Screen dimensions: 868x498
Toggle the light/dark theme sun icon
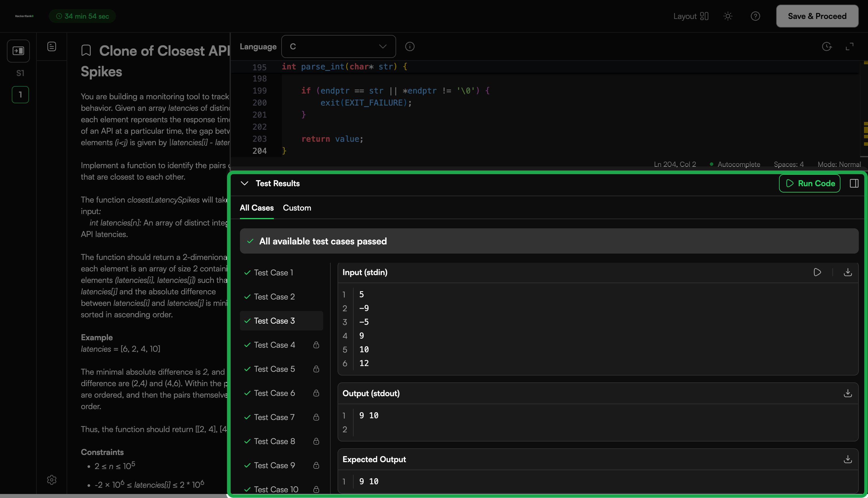(728, 16)
